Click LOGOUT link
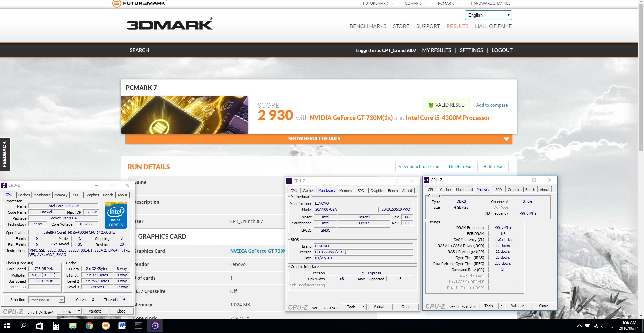This screenshot has width=644, height=333. pyautogui.click(x=502, y=50)
